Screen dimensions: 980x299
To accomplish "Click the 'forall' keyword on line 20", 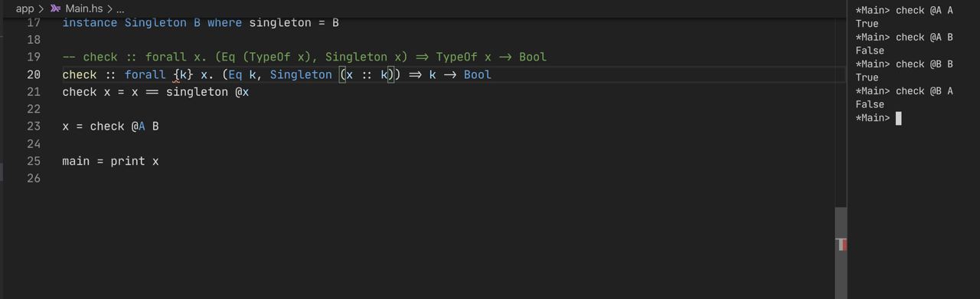I will [145, 74].
